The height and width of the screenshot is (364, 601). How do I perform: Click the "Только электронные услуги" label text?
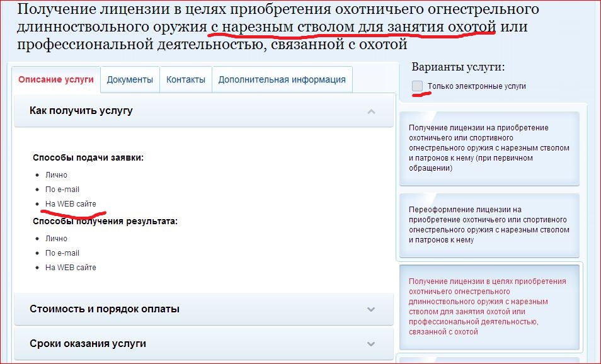click(x=476, y=86)
